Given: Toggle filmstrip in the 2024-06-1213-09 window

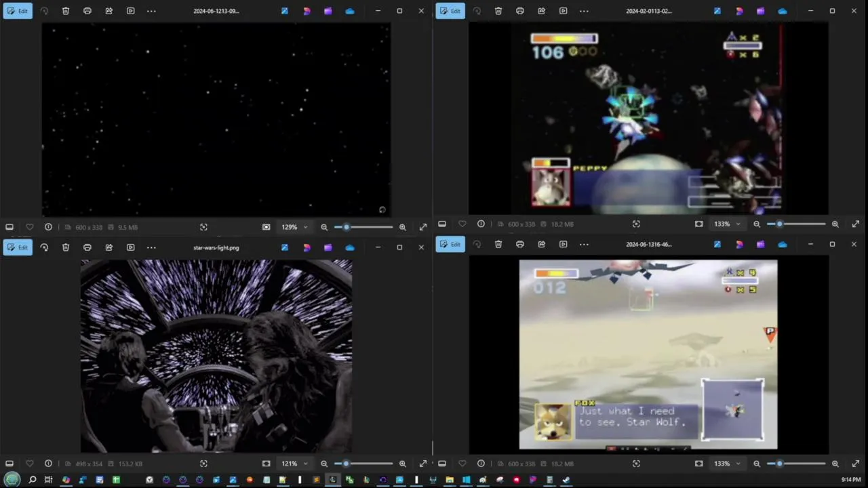Looking at the screenshot, I should coord(9,227).
